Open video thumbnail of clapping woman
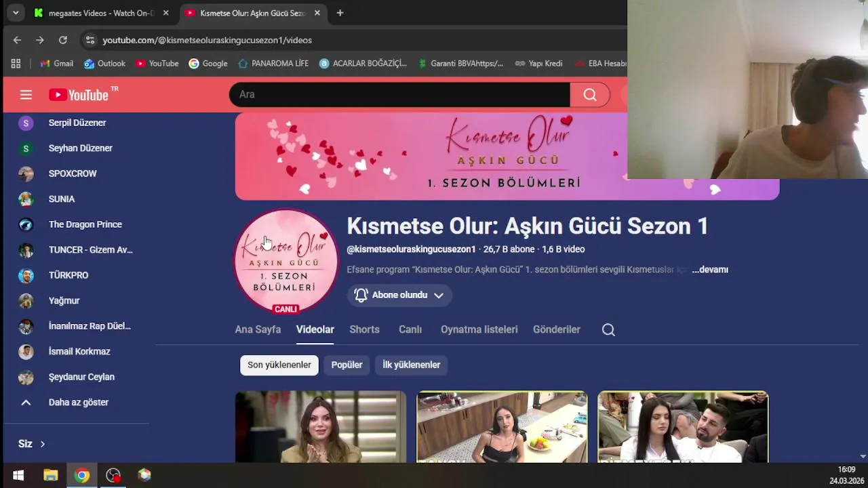Viewport: 868px width, 488px height. [320, 427]
